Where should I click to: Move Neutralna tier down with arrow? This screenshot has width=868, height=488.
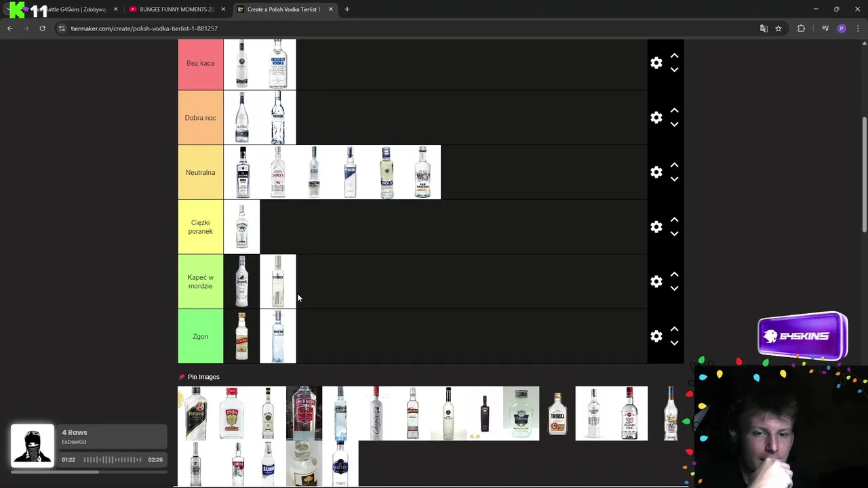[x=674, y=179]
